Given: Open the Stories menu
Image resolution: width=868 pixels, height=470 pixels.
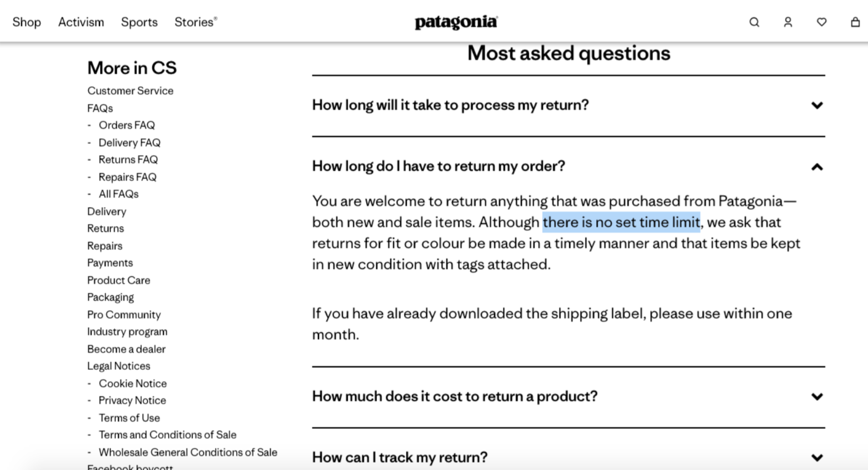Looking at the screenshot, I should coord(196,22).
